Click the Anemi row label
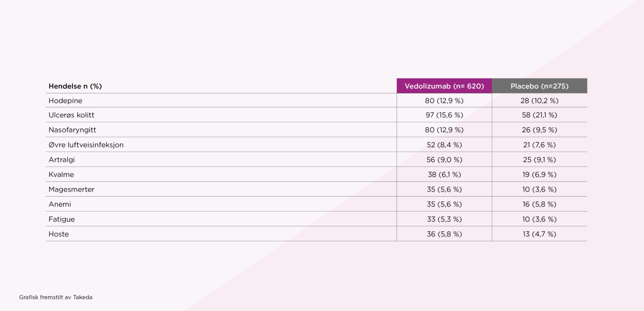This screenshot has height=311, width=644. 60,204
